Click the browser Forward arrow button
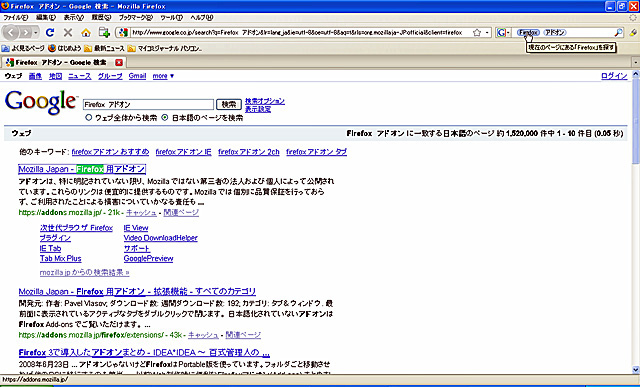 26,33
